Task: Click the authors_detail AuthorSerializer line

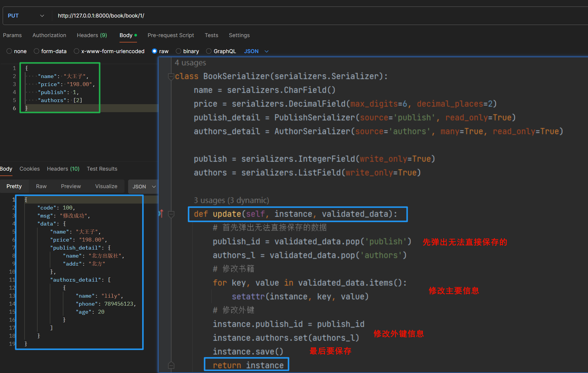Action: tap(378, 131)
